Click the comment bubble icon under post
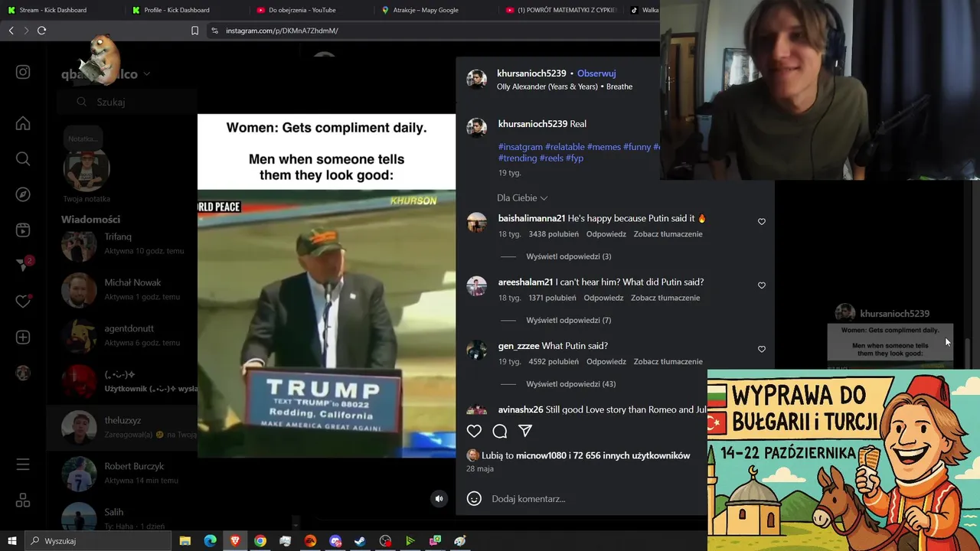The width and height of the screenshot is (980, 551). pyautogui.click(x=500, y=431)
